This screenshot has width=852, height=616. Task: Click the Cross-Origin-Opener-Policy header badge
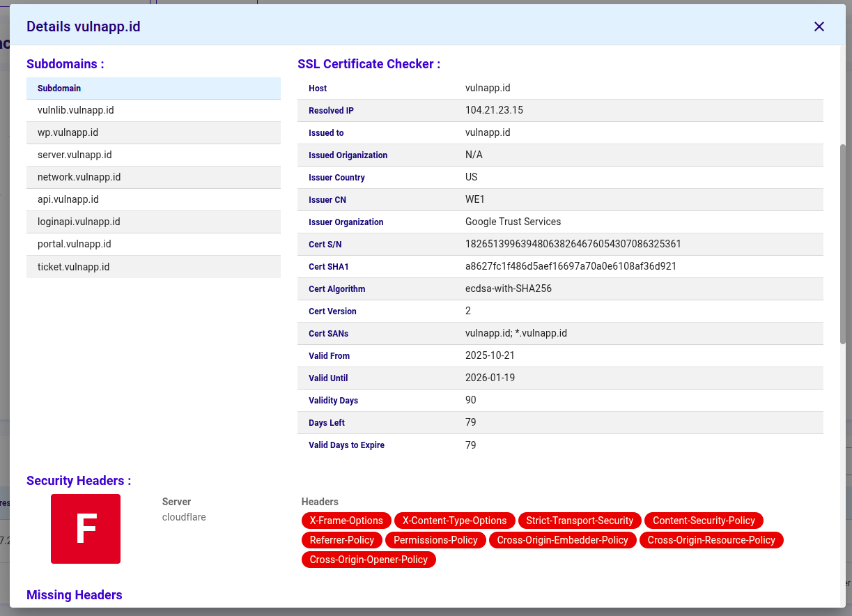click(x=369, y=560)
